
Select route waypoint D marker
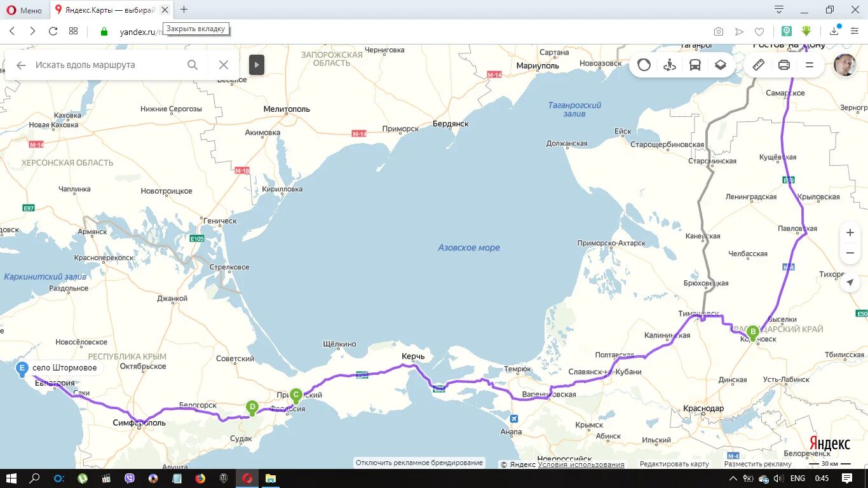coord(252,407)
